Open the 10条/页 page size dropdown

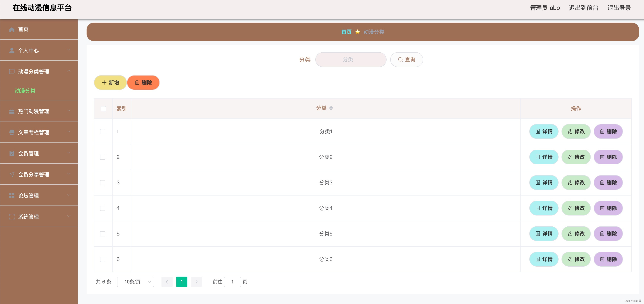click(135, 282)
